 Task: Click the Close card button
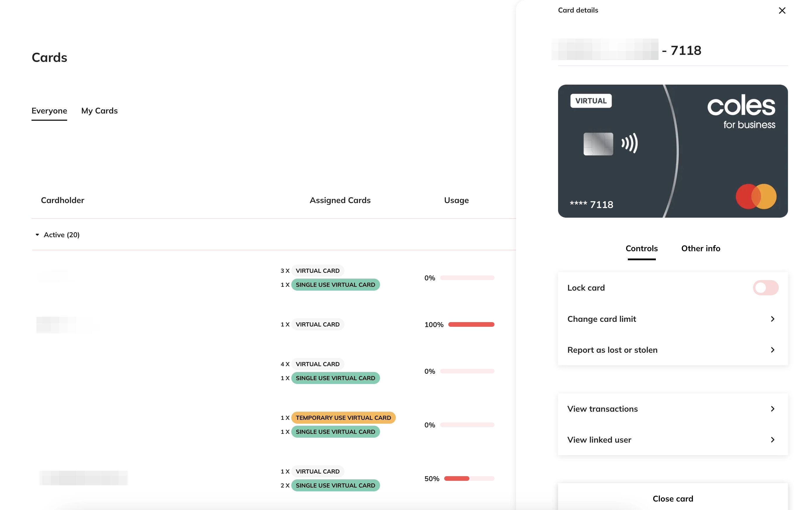click(x=673, y=498)
